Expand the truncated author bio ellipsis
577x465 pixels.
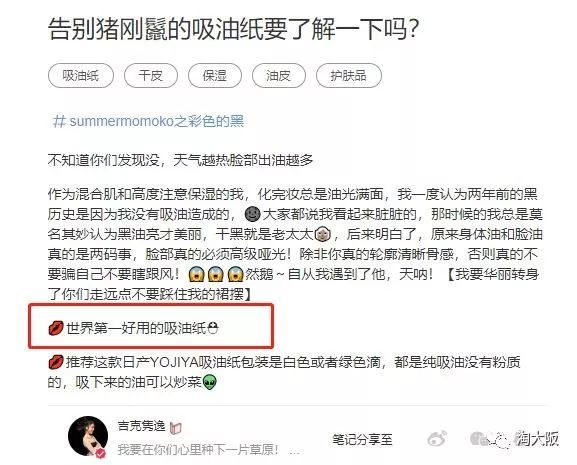[294, 450]
